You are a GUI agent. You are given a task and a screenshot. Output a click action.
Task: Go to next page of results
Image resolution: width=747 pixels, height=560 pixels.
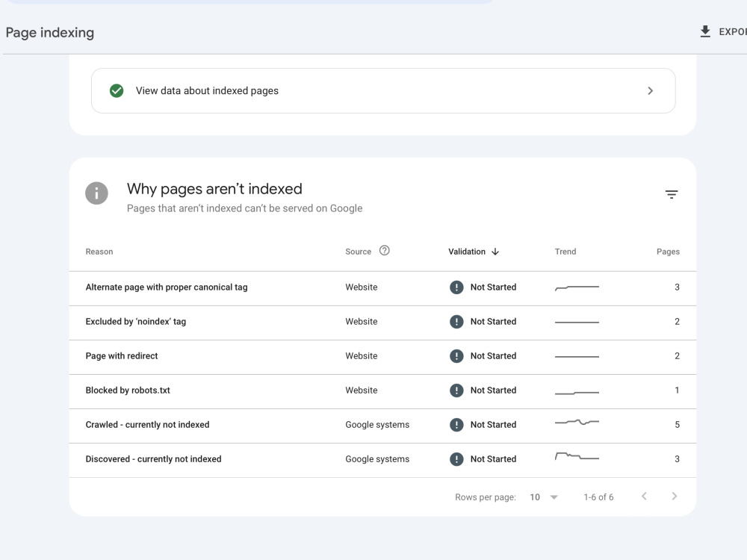pyautogui.click(x=674, y=497)
